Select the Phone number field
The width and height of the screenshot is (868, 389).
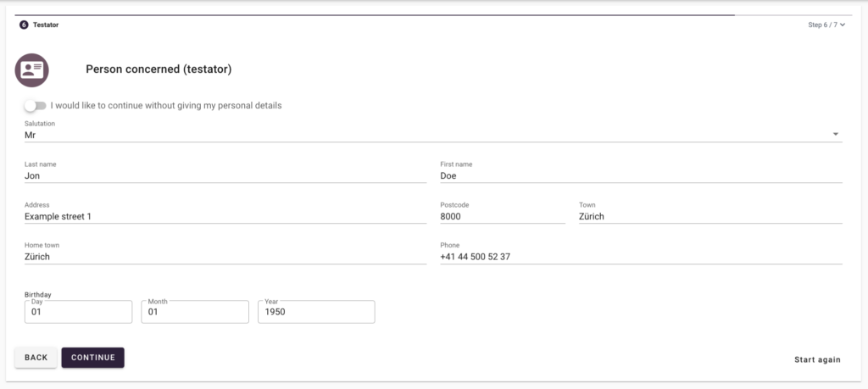[x=640, y=257]
